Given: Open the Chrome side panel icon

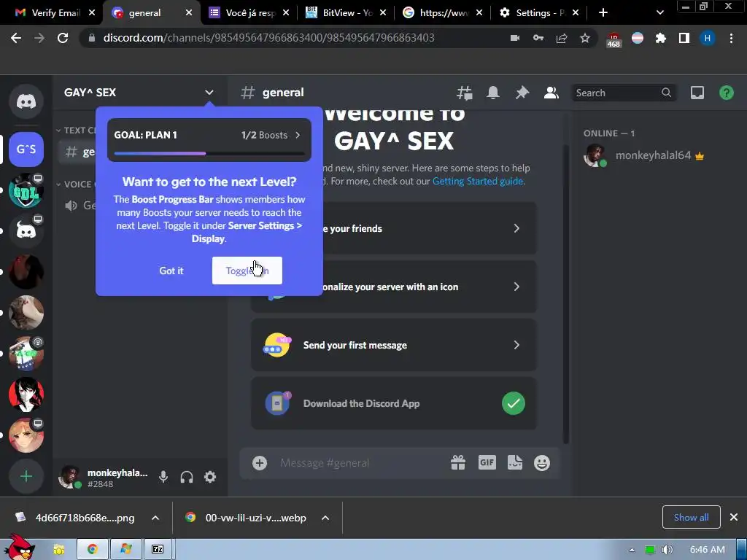Looking at the screenshot, I should click(x=684, y=38).
